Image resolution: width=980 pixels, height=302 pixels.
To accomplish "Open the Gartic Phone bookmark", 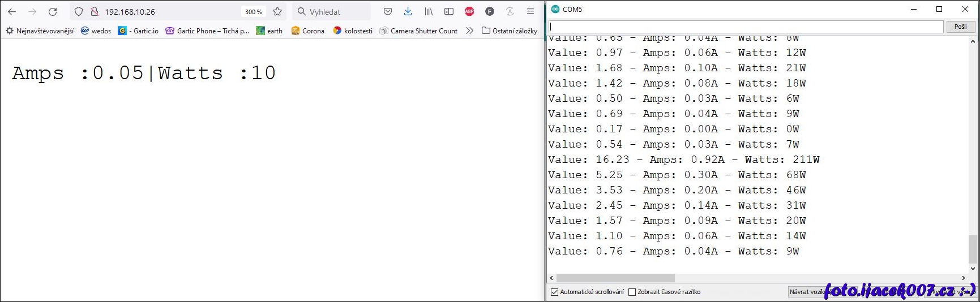I will [207, 31].
